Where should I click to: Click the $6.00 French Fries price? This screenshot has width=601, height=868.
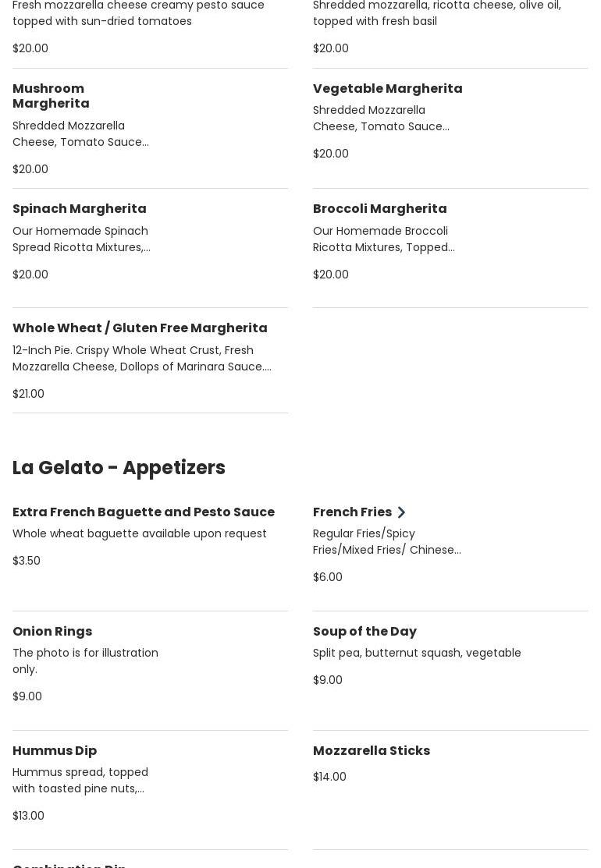coord(328,577)
